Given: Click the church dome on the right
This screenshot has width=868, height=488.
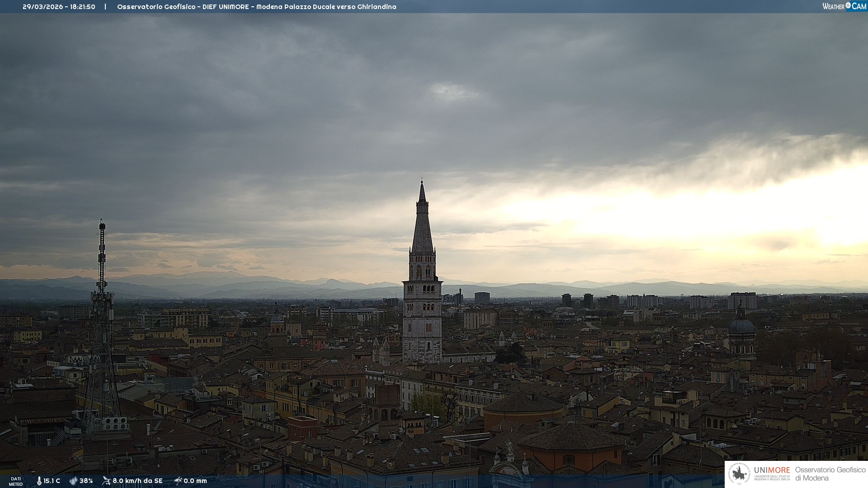Looking at the screenshot, I should coord(741,326).
